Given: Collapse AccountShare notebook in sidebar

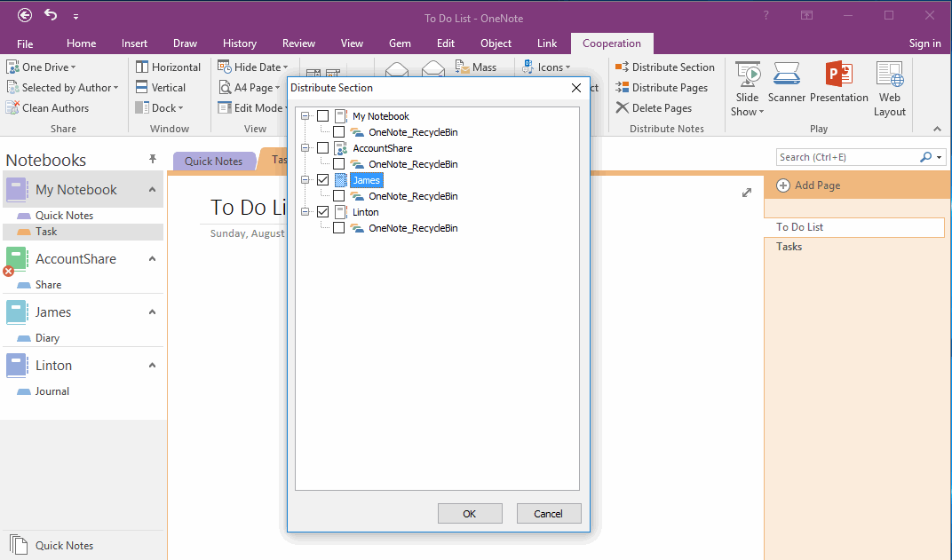Looking at the screenshot, I should pyautogui.click(x=153, y=259).
